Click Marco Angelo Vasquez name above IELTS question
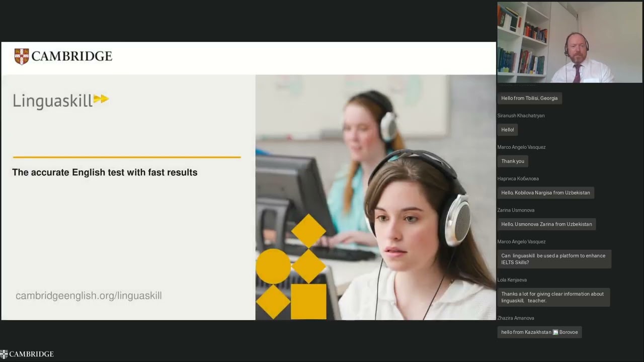The width and height of the screenshot is (644, 362). [521, 242]
